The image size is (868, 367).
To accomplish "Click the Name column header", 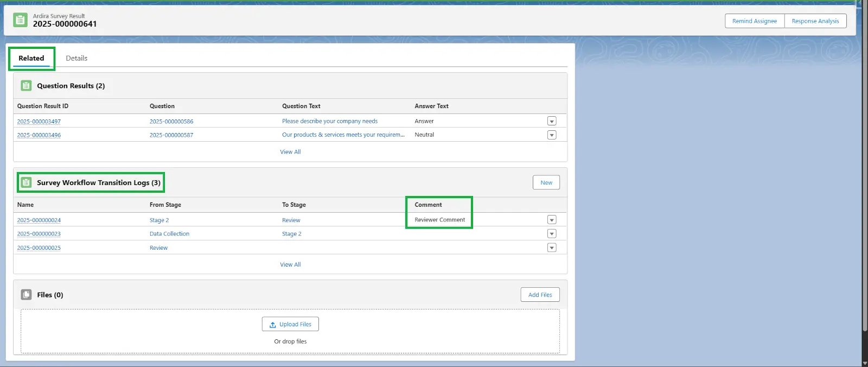I will 25,205.
